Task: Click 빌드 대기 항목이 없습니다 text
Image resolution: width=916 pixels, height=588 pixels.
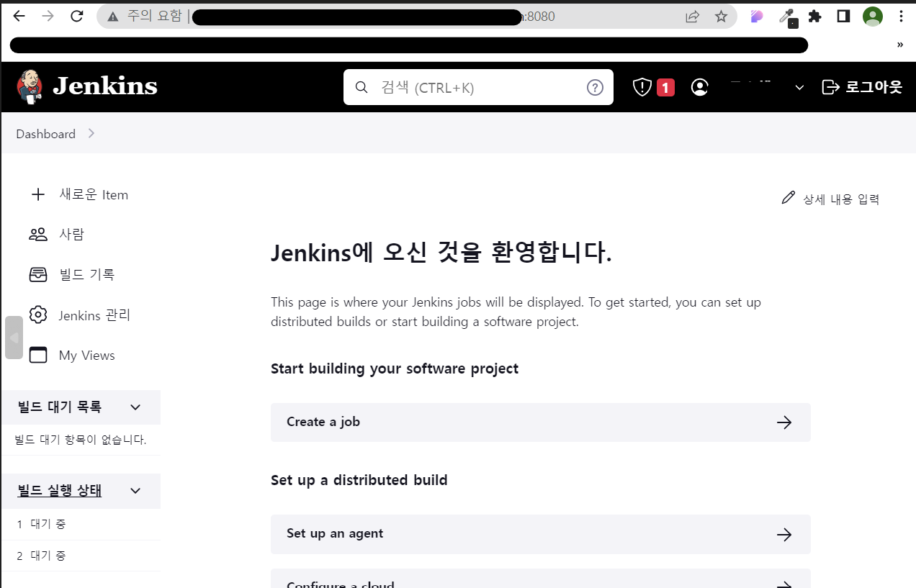Action: pos(81,439)
